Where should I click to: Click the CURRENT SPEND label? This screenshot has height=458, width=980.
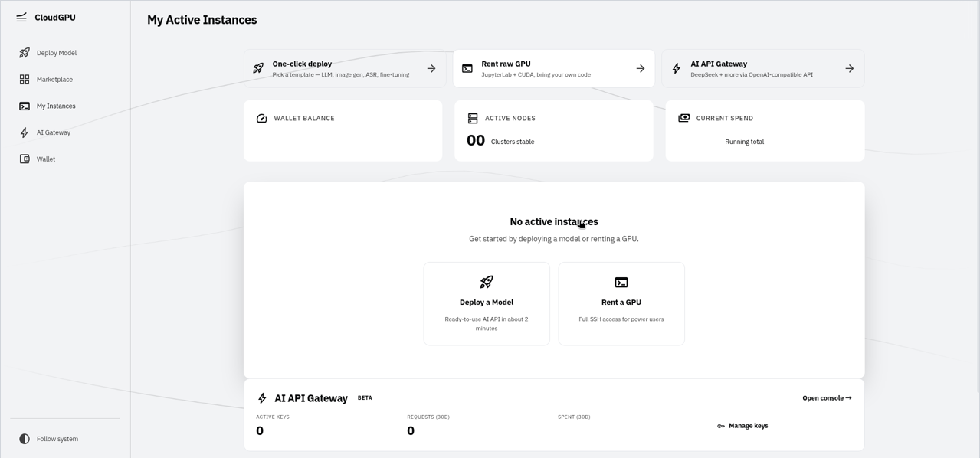pyautogui.click(x=725, y=118)
